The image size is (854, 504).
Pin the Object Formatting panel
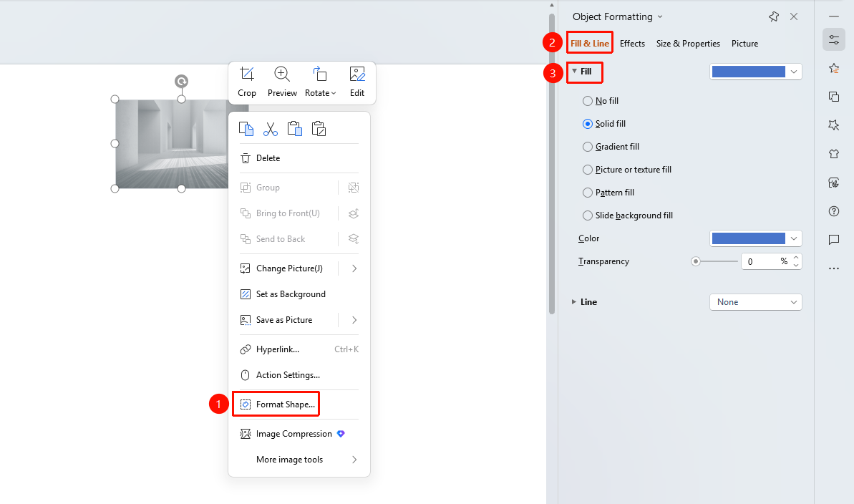[773, 16]
